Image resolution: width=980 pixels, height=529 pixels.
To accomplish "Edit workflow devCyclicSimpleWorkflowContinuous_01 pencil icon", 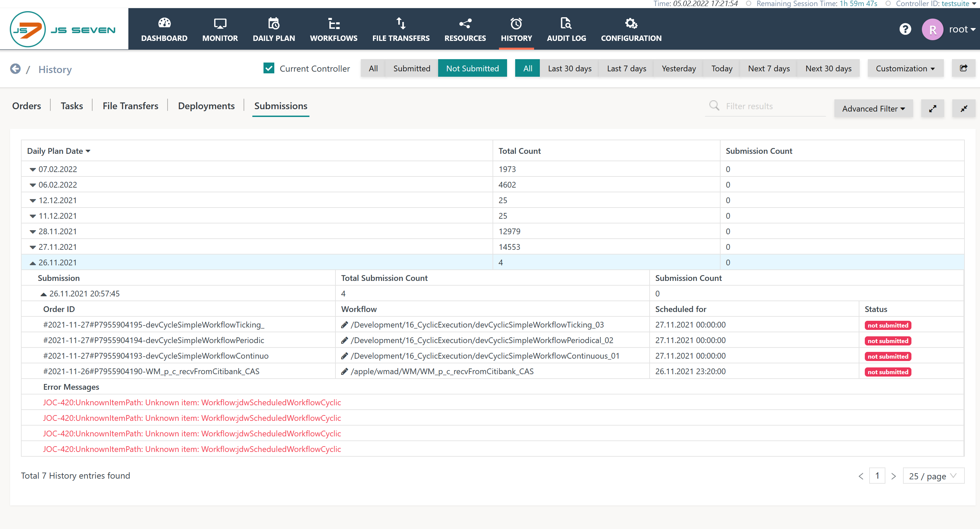I will pos(344,356).
